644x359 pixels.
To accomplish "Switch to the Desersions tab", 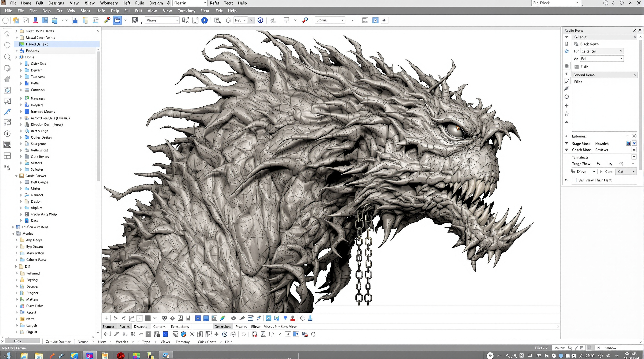I will 223,327.
